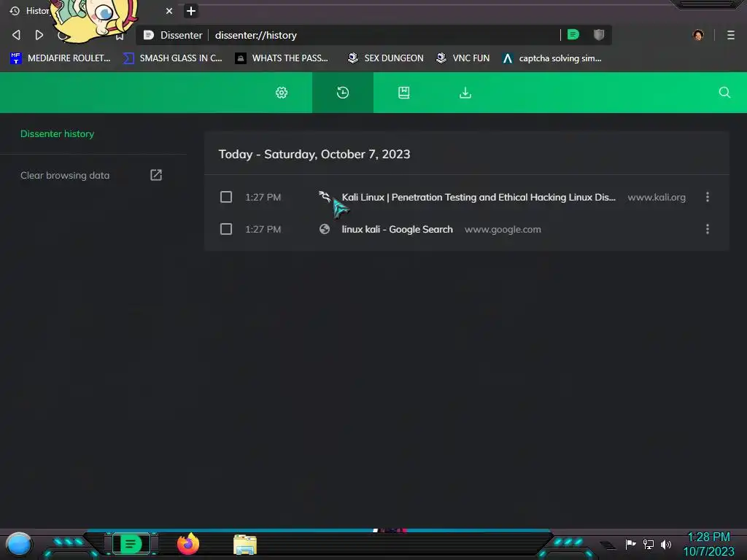Open linux kali - Google Search entry
The width and height of the screenshot is (747, 560).
[397, 229]
